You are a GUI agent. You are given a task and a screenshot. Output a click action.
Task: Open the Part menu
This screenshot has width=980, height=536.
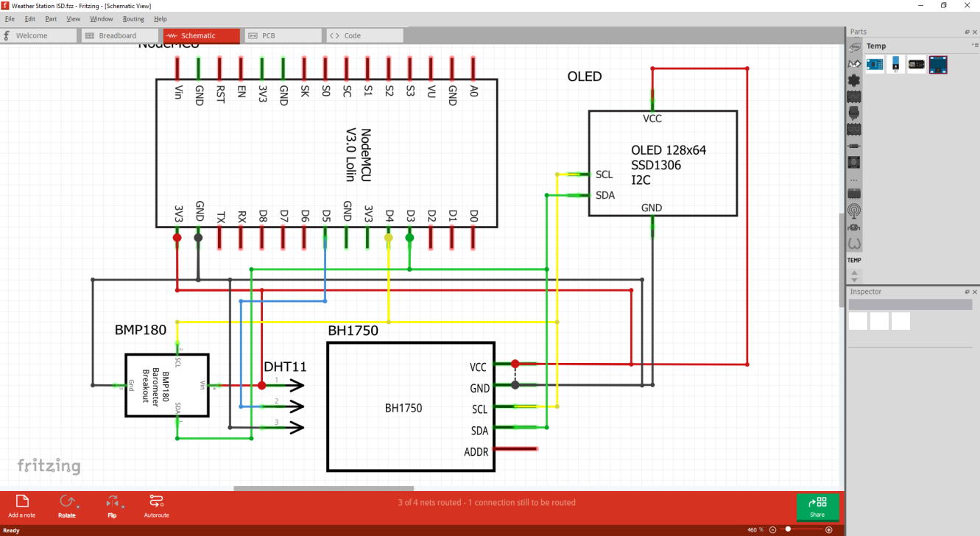pos(51,18)
